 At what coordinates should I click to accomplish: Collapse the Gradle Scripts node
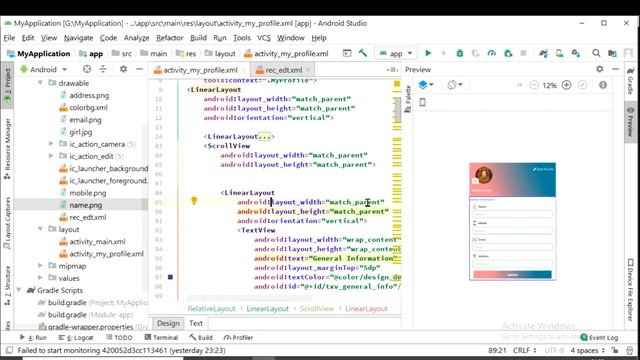(x=19, y=290)
